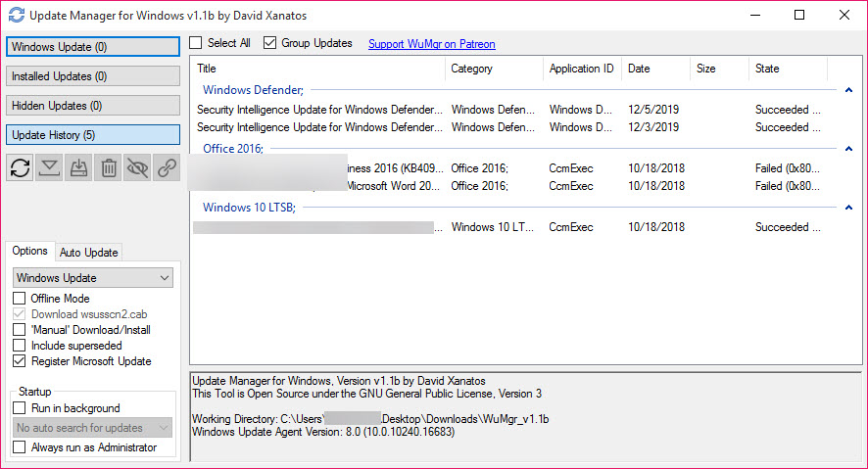Check Always run as Administrator
Viewport: 868px width, 469px height.
coord(20,446)
